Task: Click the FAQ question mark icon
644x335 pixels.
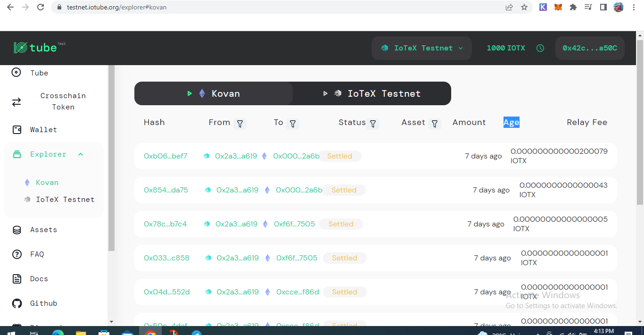Action: pos(17,254)
